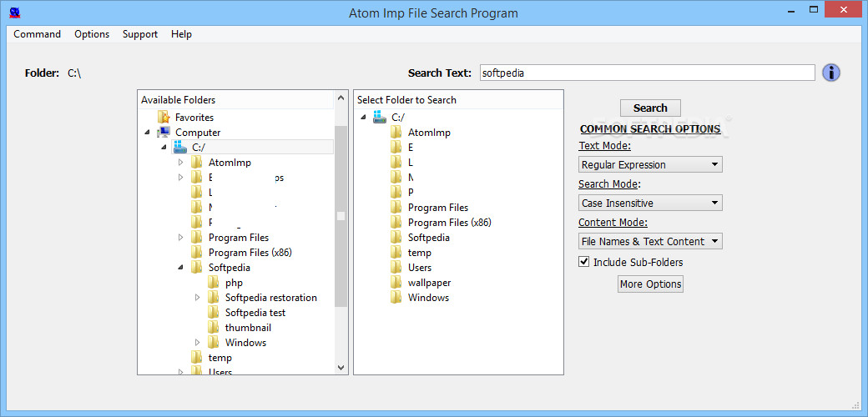
Task: Click the Computer icon in Available Folders
Action: point(164,132)
